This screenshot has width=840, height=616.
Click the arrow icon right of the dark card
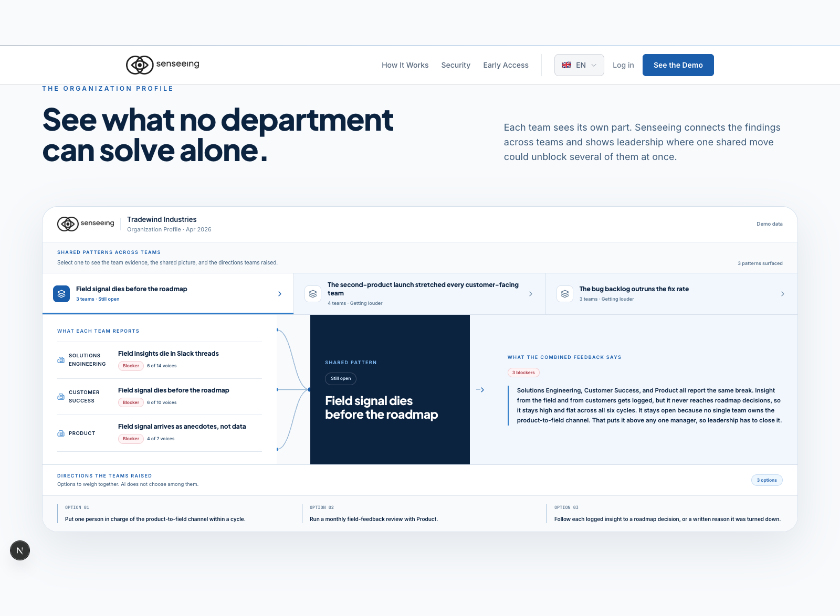pos(480,390)
